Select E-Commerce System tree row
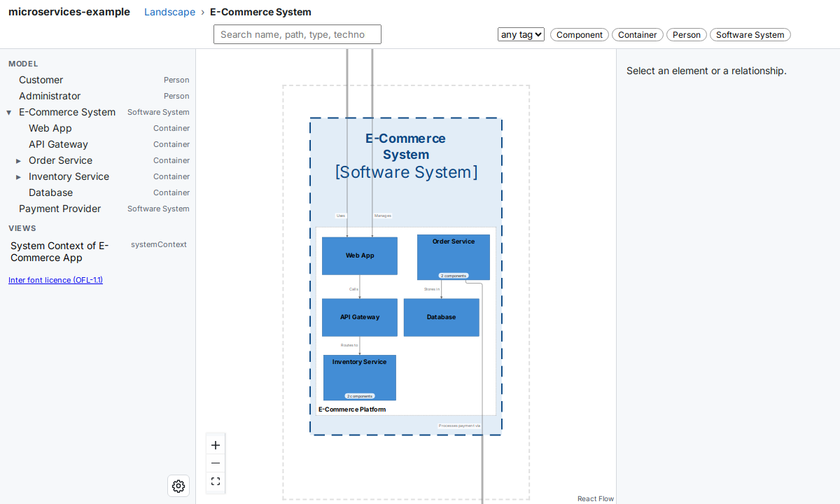Screen dimensions: 840x504 98,112
